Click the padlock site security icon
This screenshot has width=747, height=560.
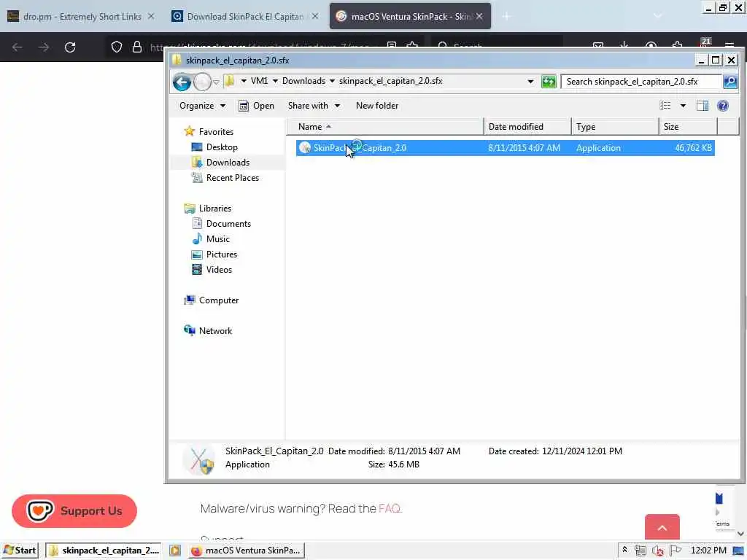[136, 47]
